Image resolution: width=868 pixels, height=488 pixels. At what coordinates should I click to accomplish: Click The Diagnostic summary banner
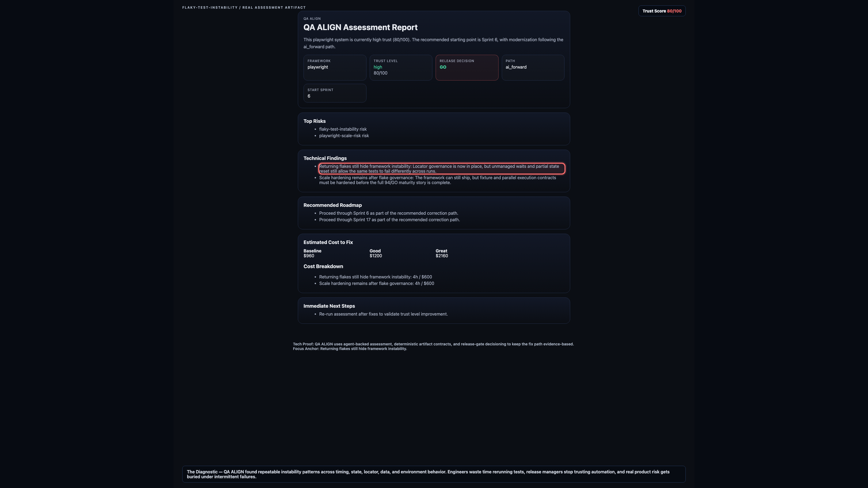click(x=434, y=474)
